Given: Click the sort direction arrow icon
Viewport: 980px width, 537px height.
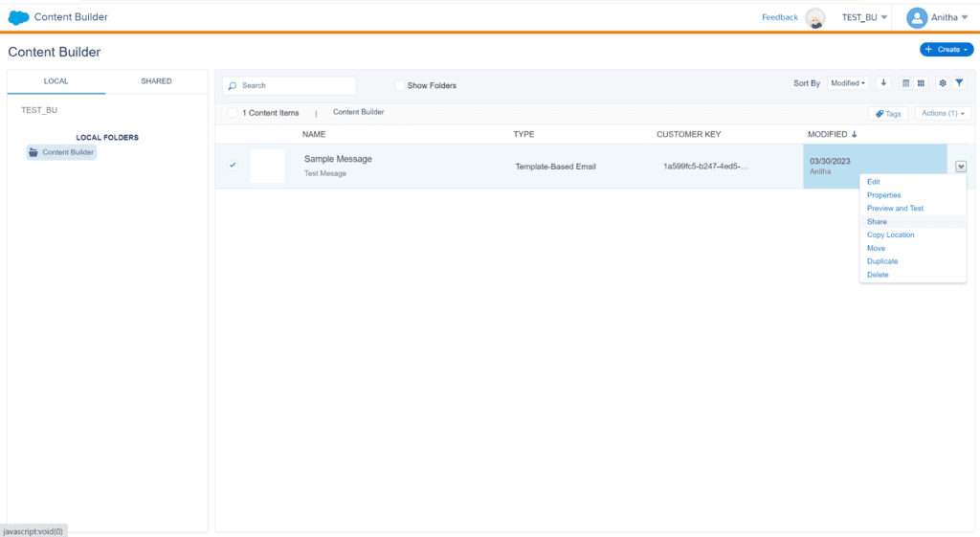Looking at the screenshot, I should click(x=883, y=83).
